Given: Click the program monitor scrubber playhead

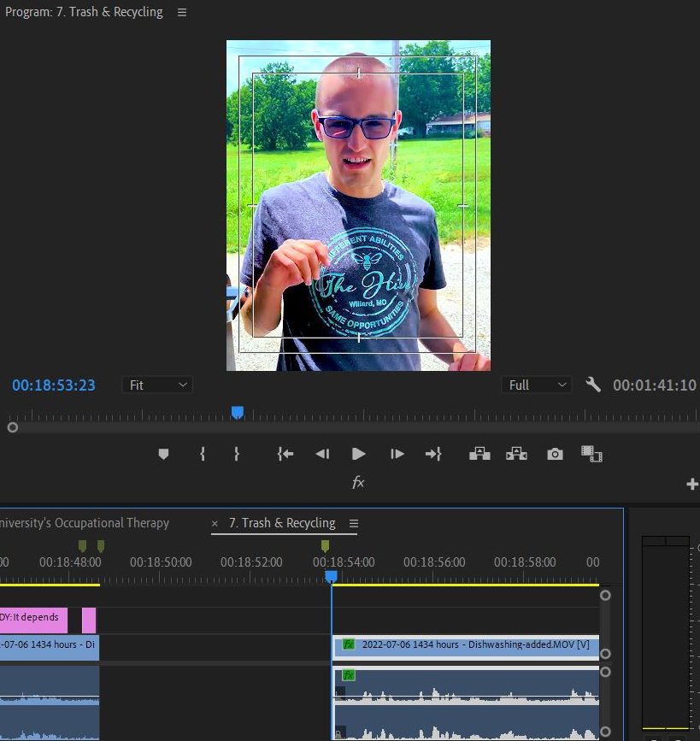Looking at the screenshot, I should [238, 413].
